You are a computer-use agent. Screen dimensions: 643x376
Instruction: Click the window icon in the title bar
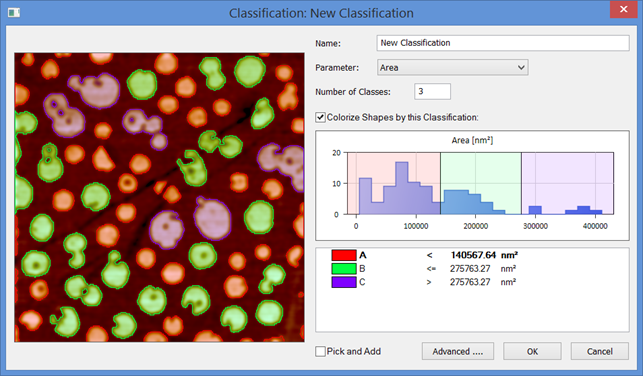pyautogui.click(x=14, y=13)
